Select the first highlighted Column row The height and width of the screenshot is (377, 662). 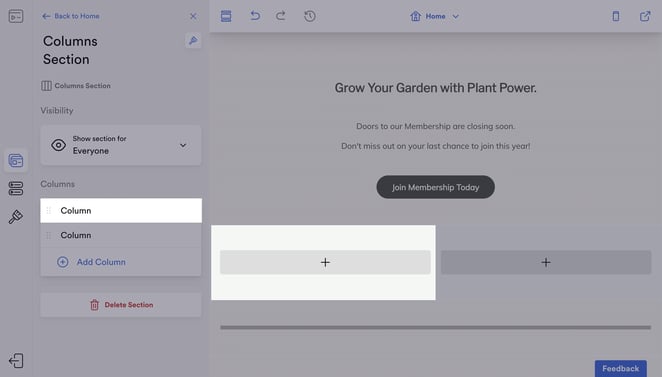point(121,210)
